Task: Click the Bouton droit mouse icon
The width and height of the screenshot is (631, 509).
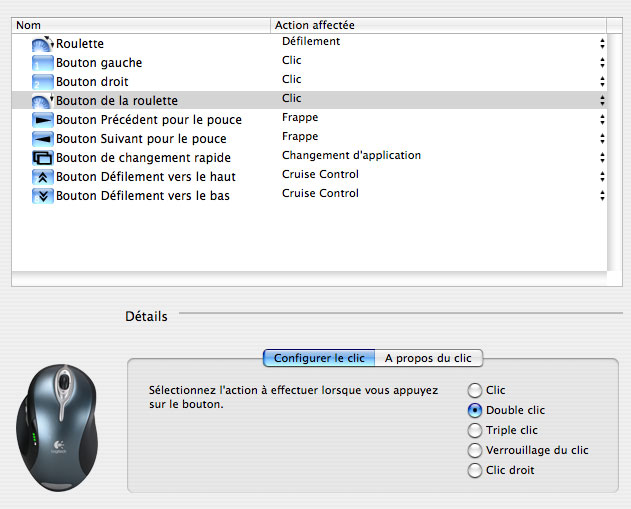Action: tap(42, 82)
